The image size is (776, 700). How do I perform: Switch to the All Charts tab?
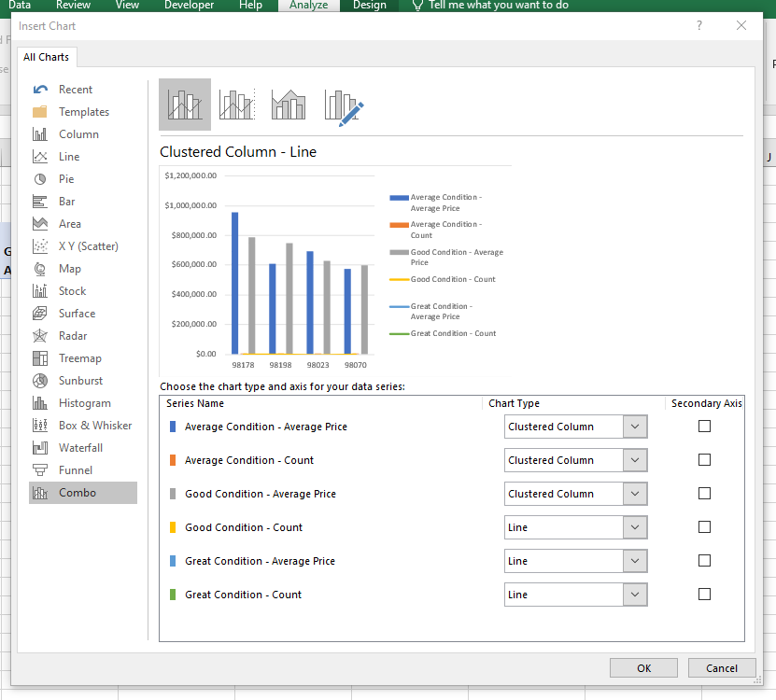coord(47,57)
